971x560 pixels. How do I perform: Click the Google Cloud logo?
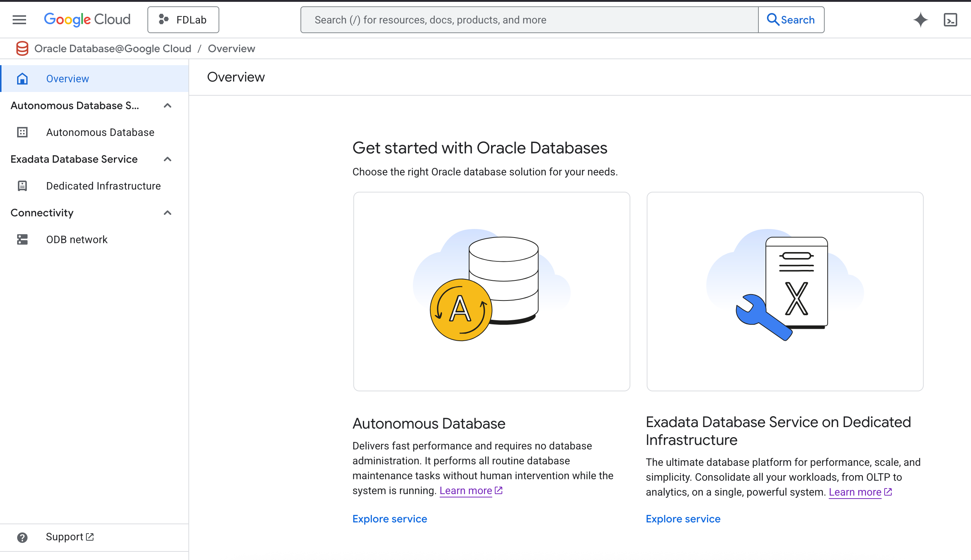pyautogui.click(x=87, y=20)
